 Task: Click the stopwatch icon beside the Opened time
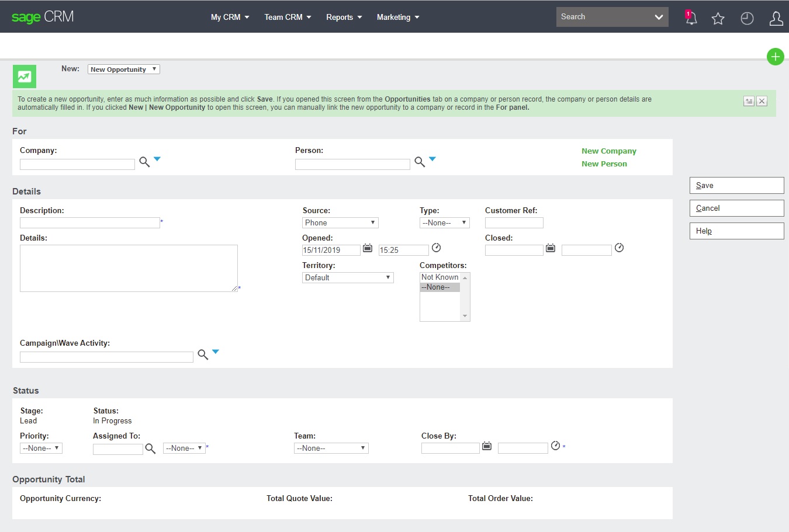(x=436, y=248)
